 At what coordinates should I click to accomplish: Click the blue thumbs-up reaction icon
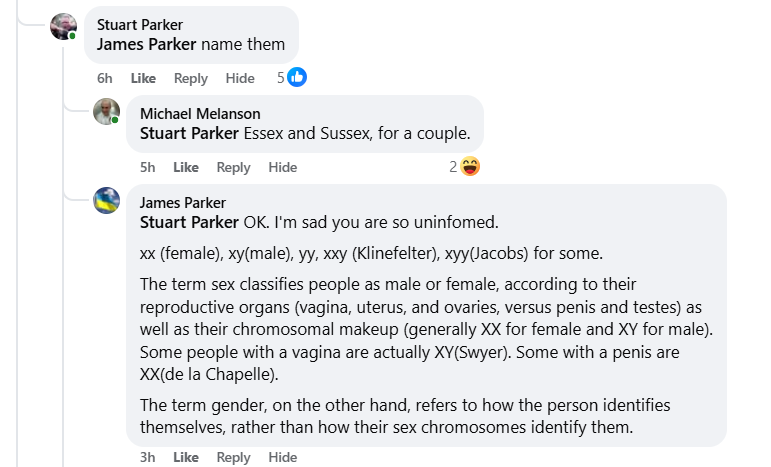click(x=297, y=78)
